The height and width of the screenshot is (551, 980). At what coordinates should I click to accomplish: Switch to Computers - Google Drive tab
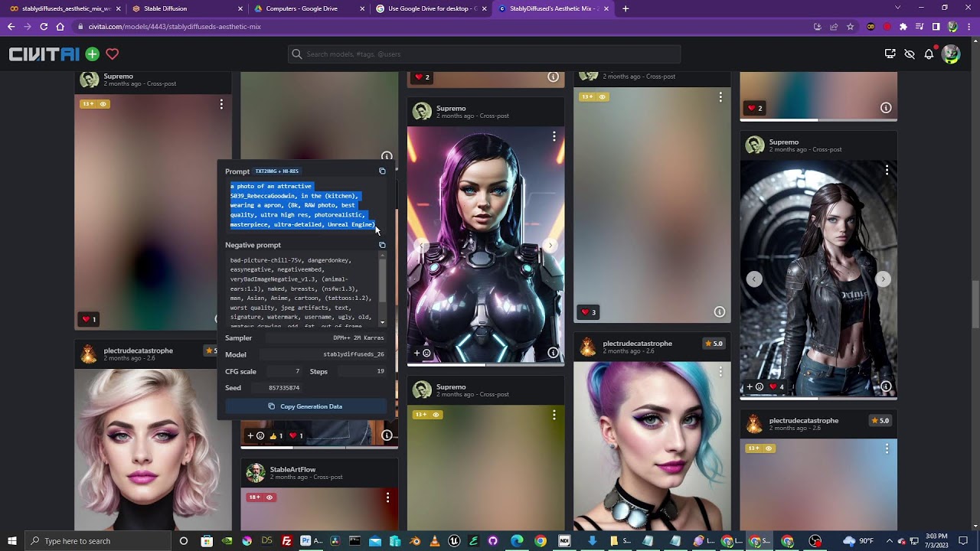309,8
